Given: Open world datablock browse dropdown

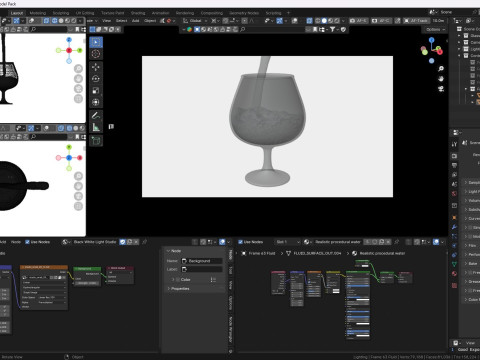Looking at the screenshot, I should (66, 242).
